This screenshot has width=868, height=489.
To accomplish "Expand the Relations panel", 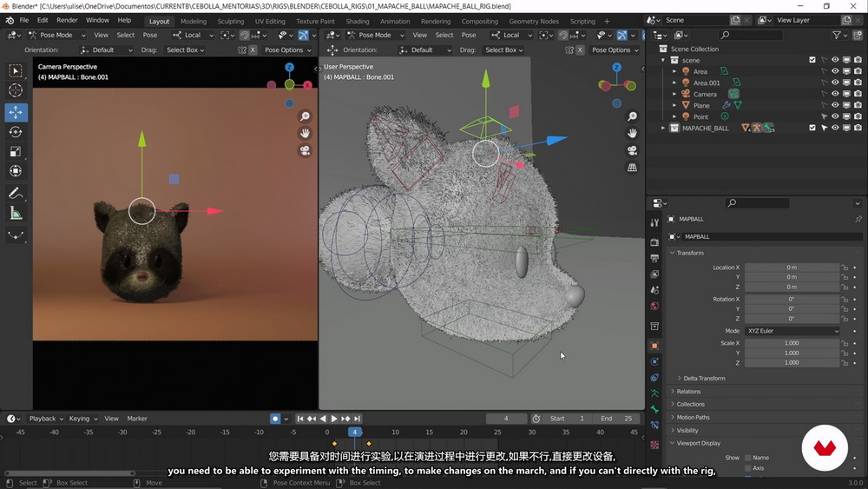I will pyautogui.click(x=688, y=392).
